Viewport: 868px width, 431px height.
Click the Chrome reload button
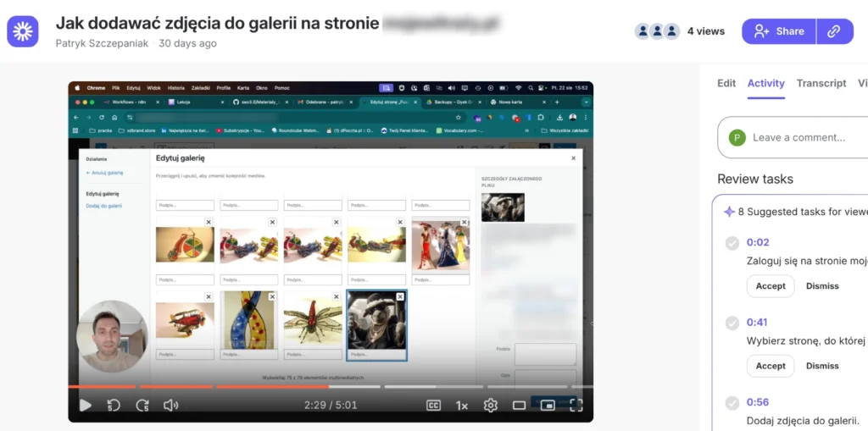tap(102, 118)
